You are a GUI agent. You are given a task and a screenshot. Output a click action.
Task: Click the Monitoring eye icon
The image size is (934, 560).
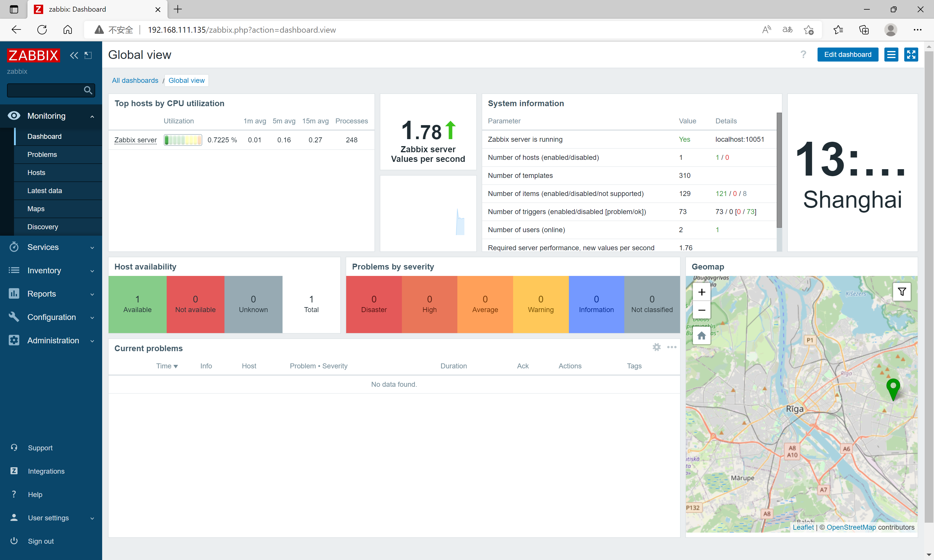pyautogui.click(x=14, y=116)
